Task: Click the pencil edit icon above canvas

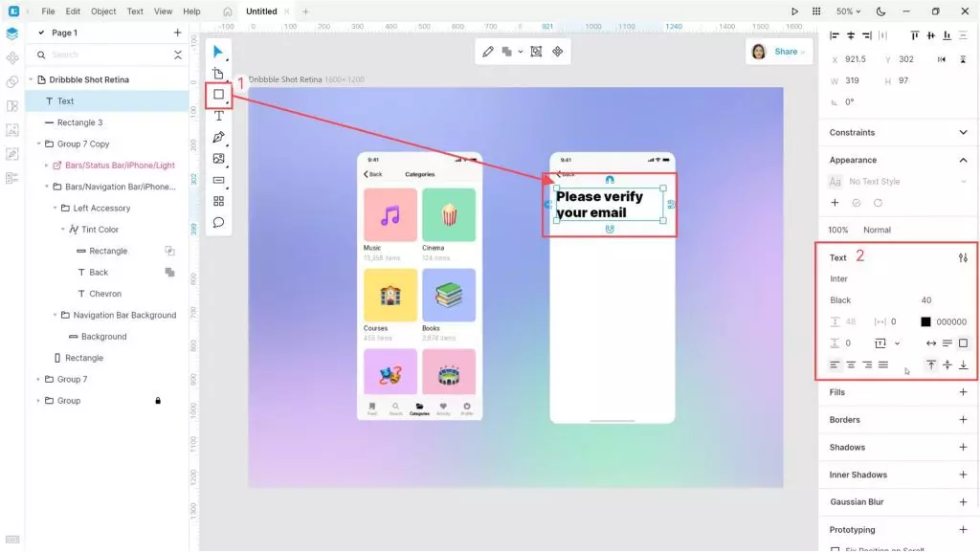Action: (488, 52)
